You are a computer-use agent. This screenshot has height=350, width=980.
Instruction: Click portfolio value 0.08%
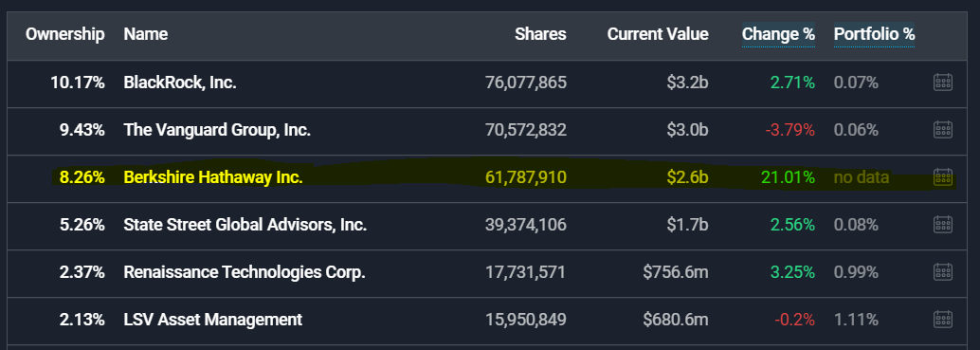tap(856, 225)
